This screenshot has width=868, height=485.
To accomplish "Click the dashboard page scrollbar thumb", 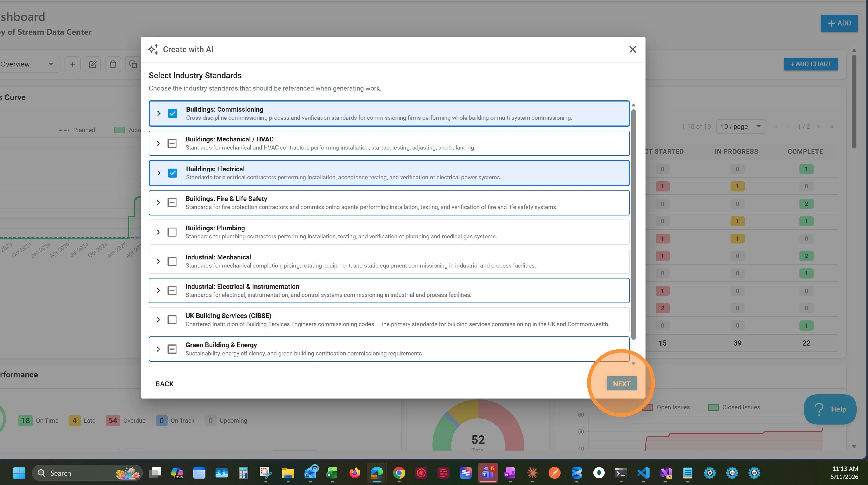I will click(854, 101).
